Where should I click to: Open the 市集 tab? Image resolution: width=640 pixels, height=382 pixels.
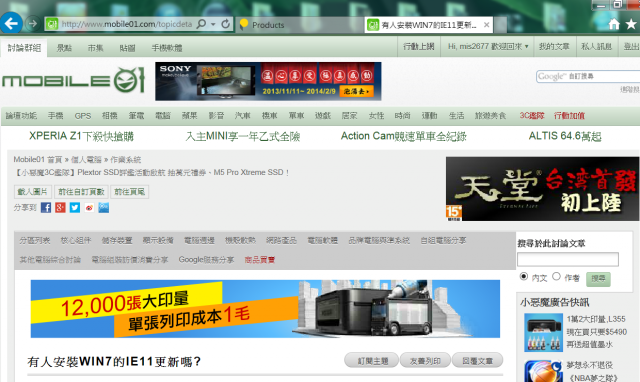click(96, 48)
